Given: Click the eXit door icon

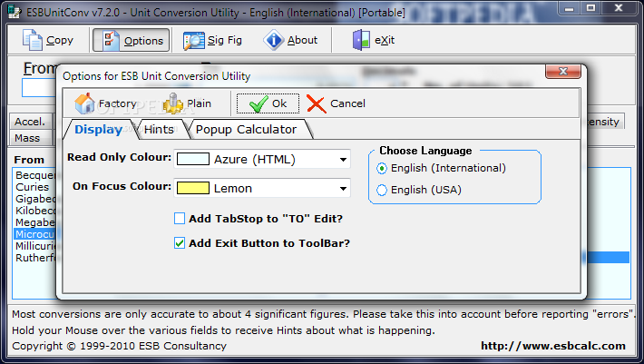Looking at the screenshot, I should pyautogui.click(x=361, y=40).
